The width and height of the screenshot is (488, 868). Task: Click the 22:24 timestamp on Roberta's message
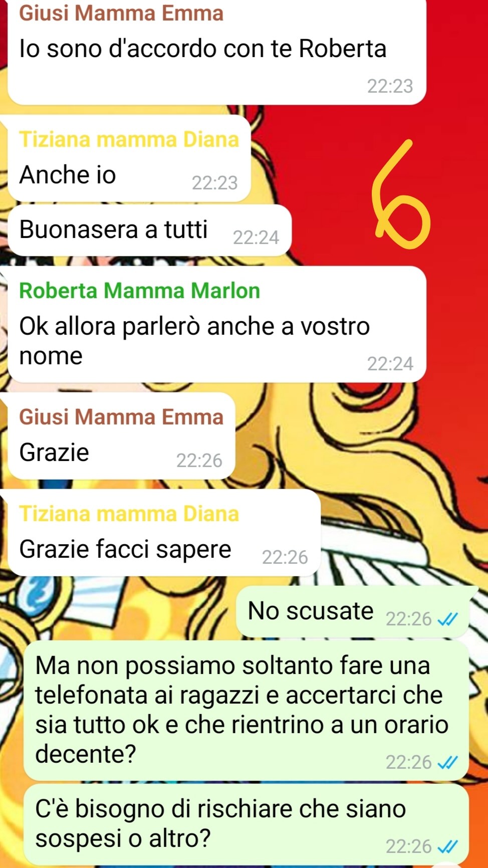(x=390, y=363)
